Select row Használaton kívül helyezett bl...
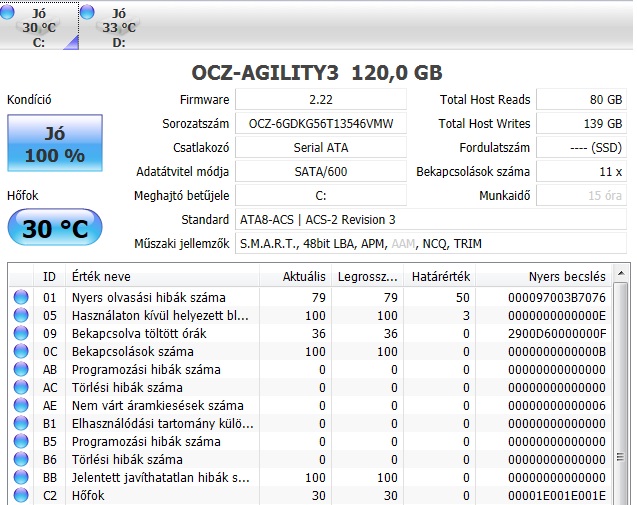The image size is (637, 505). pos(310,315)
